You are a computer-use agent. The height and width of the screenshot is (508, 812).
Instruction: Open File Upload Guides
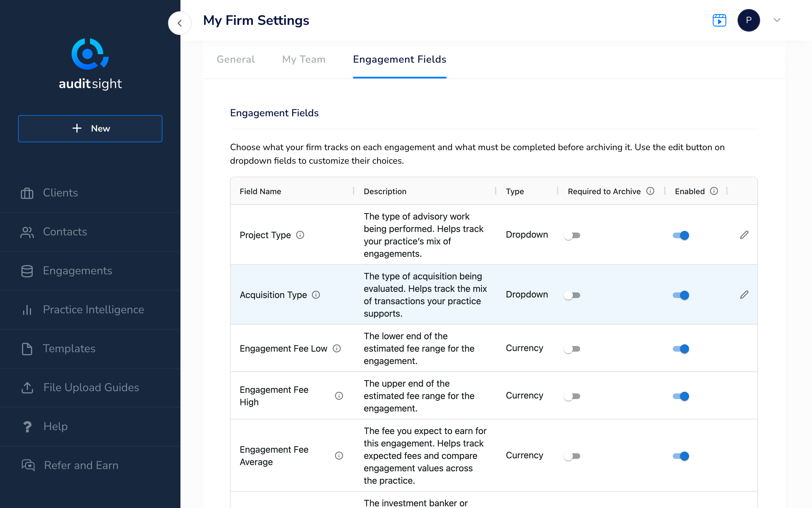tap(90, 388)
